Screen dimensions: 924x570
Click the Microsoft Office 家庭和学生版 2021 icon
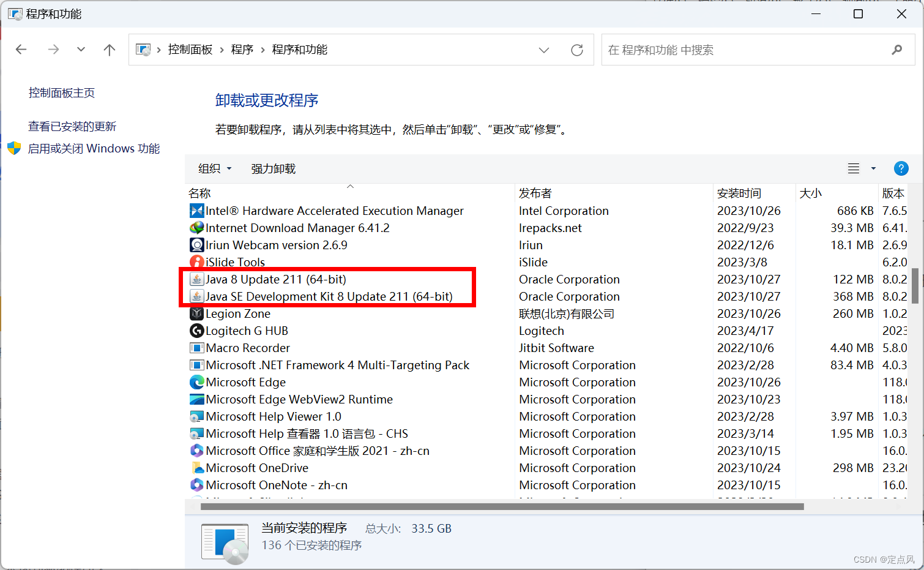(x=196, y=451)
